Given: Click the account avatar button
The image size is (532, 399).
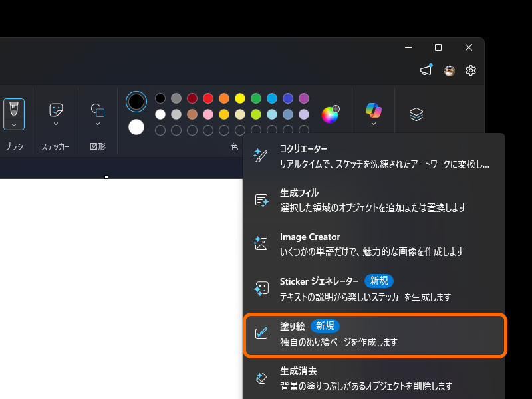Looking at the screenshot, I should (x=449, y=70).
